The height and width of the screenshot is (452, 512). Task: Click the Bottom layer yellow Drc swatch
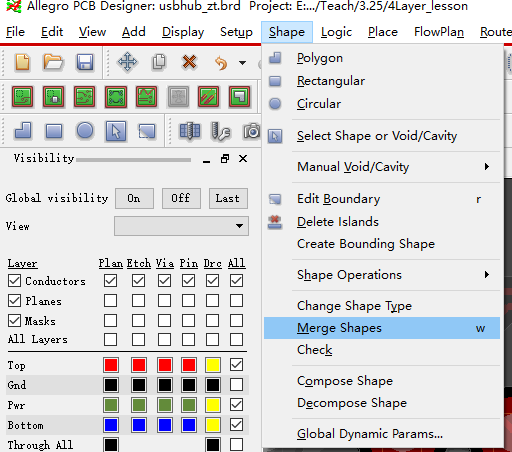coord(213,425)
